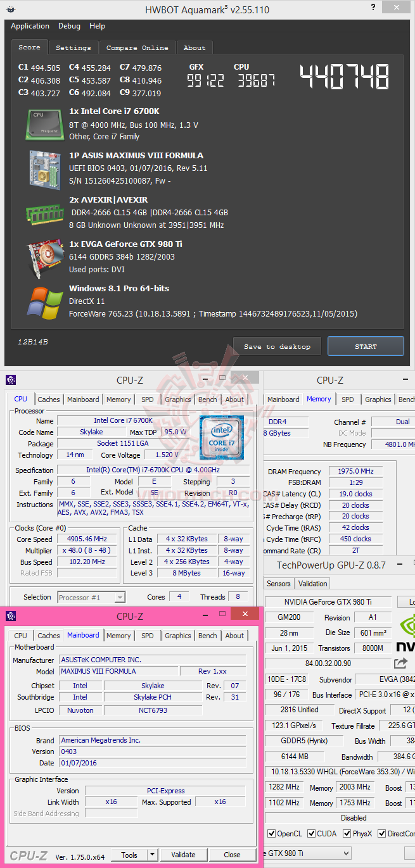Click the GPU-Z BIOS version 84.00.32.00.90
The width and height of the screenshot is (415, 868).
pyautogui.click(x=327, y=664)
